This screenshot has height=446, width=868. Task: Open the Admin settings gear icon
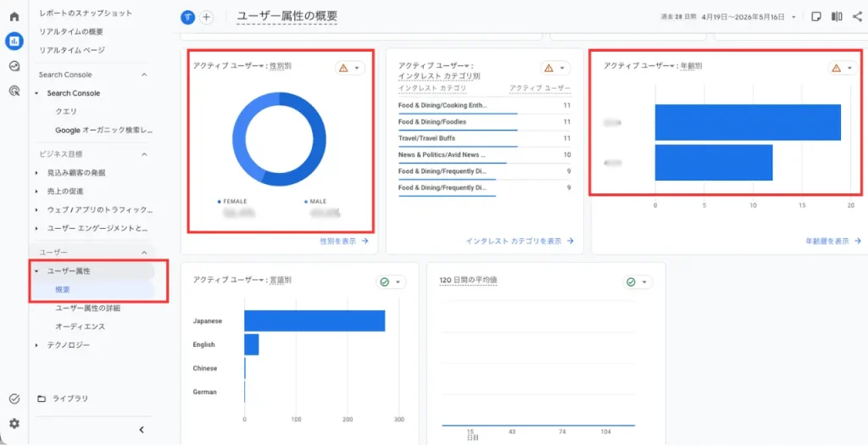14,423
